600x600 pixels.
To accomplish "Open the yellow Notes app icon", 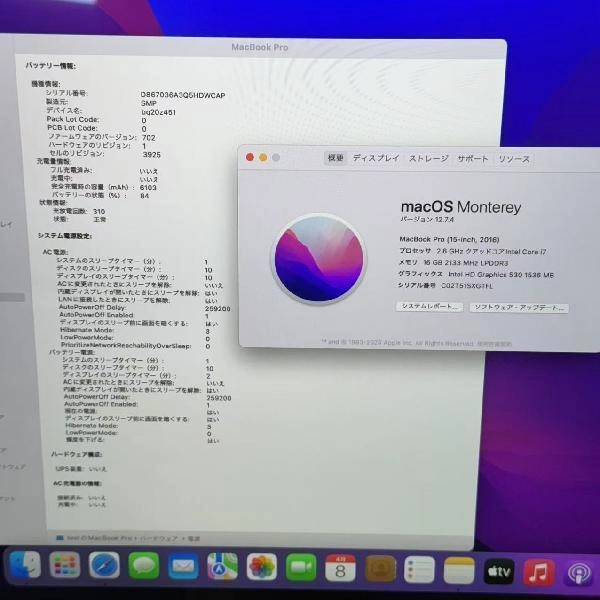I will (459, 571).
